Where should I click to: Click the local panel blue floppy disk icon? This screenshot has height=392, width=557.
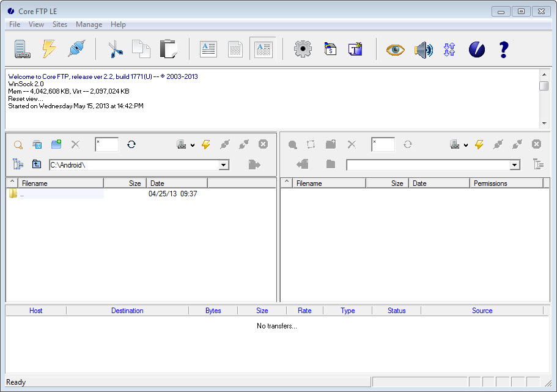coord(37,145)
